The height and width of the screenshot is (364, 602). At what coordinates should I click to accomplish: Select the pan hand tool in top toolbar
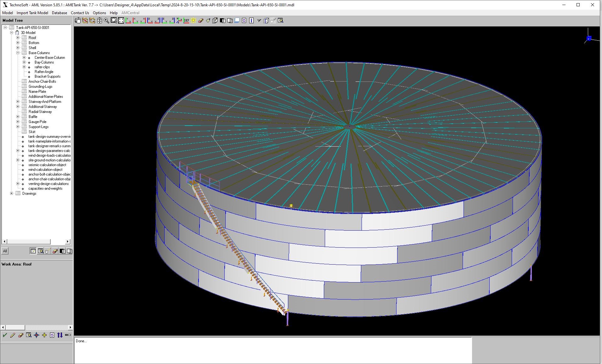pos(78,20)
